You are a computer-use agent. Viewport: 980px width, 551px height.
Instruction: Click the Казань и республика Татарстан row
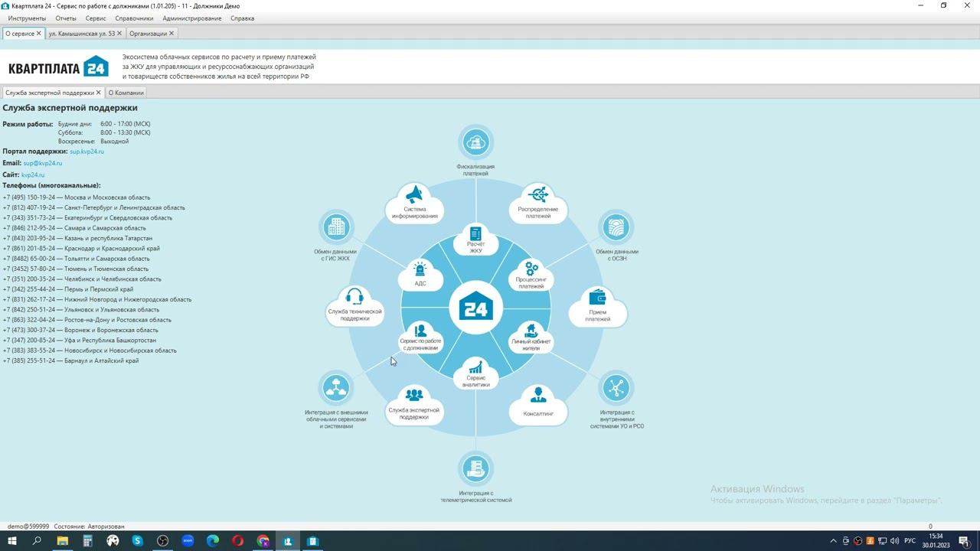pos(77,238)
